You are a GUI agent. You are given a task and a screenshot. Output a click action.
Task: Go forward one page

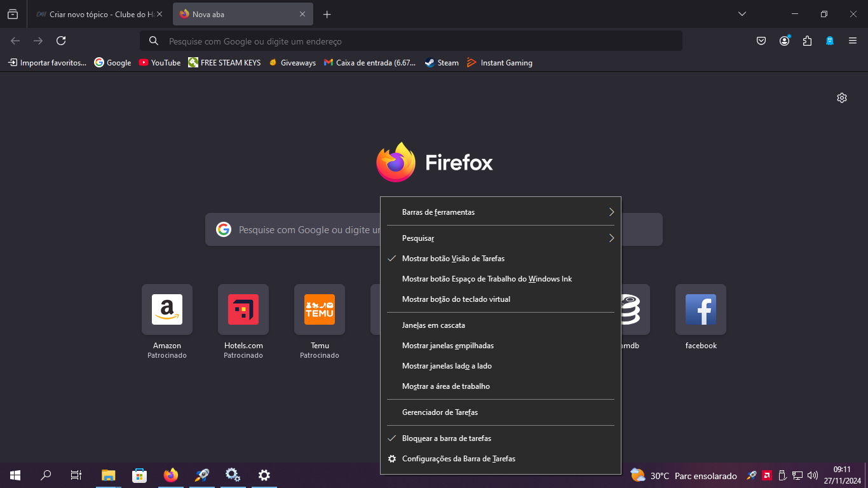pos(38,41)
